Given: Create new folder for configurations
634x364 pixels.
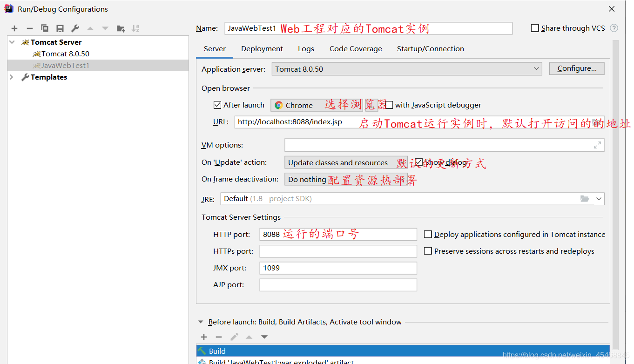Looking at the screenshot, I should pyautogui.click(x=121, y=28).
